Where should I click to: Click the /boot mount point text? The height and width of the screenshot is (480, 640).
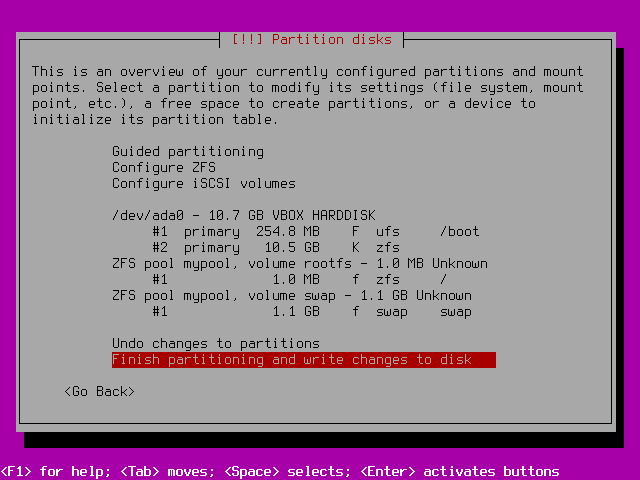click(x=460, y=231)
